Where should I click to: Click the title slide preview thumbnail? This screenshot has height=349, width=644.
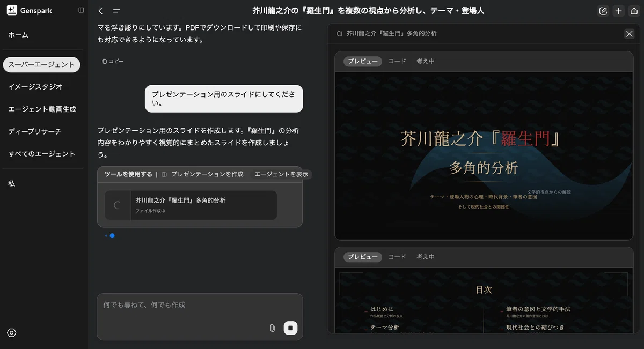[x=484, y=156]
